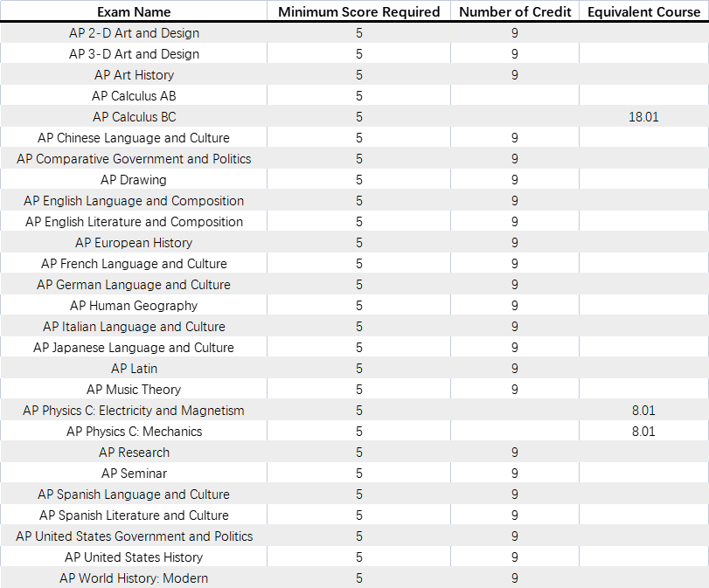Select the AP European History cell
Screen dimensions: 709x588
(x=134, y=243)
